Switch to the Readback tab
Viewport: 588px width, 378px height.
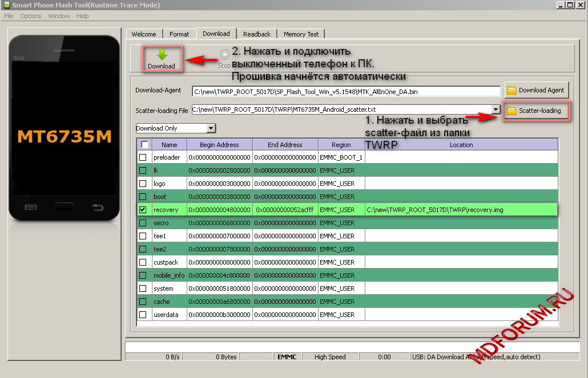[256, 34]
